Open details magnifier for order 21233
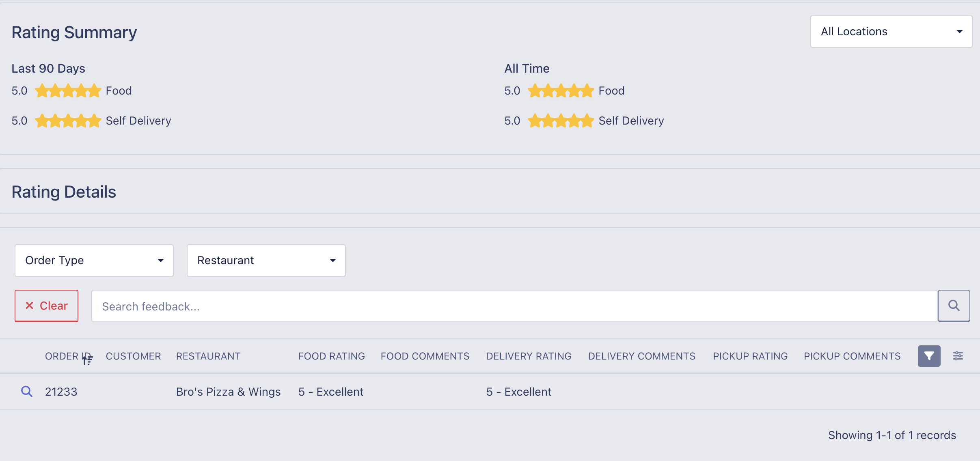Viewport: 980px width, 461px height. click(27, 392)
